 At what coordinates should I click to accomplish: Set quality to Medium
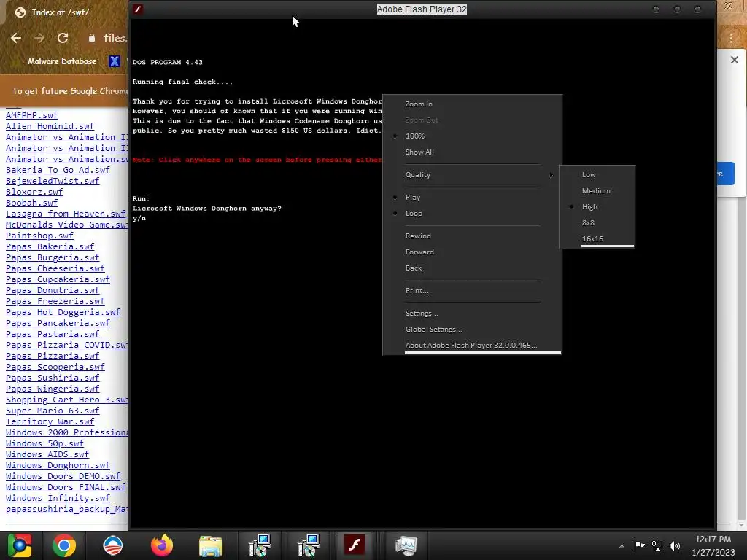(596, 191)
